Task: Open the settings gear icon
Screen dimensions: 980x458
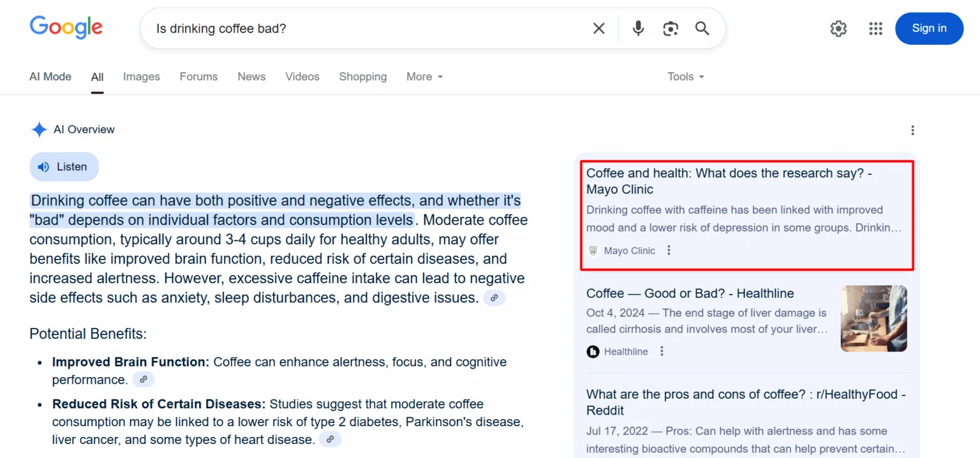Action: [x=838, y=28]
